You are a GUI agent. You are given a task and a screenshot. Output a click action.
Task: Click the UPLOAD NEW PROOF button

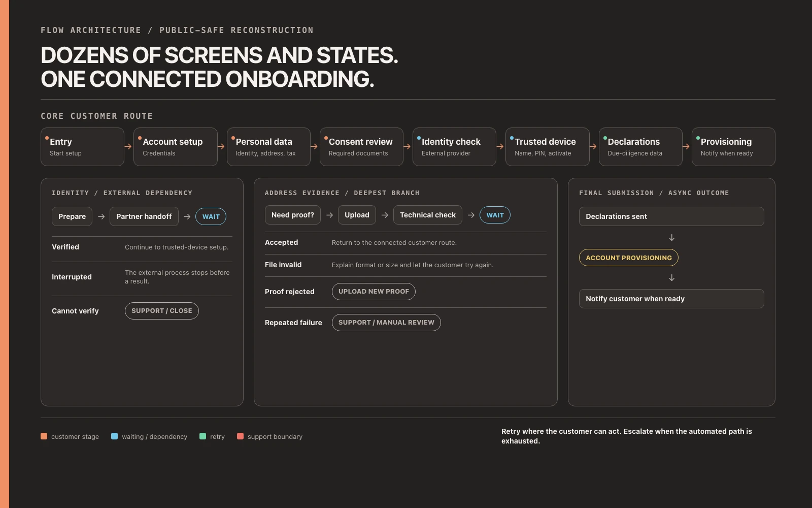[374, 292]
